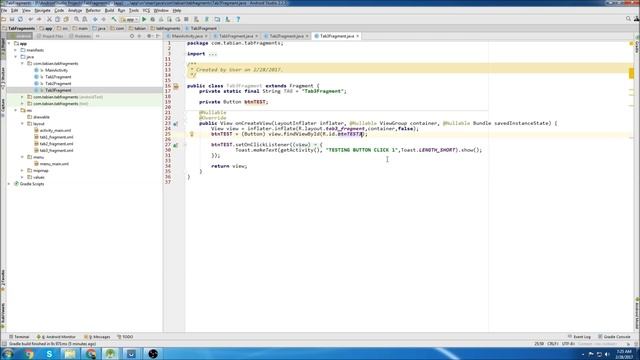The width and height of the screenshot is (640, 360).
Task: Click the line 25 lightbulb intention icon
Action: pyautogui.click(x=191, y=134)
